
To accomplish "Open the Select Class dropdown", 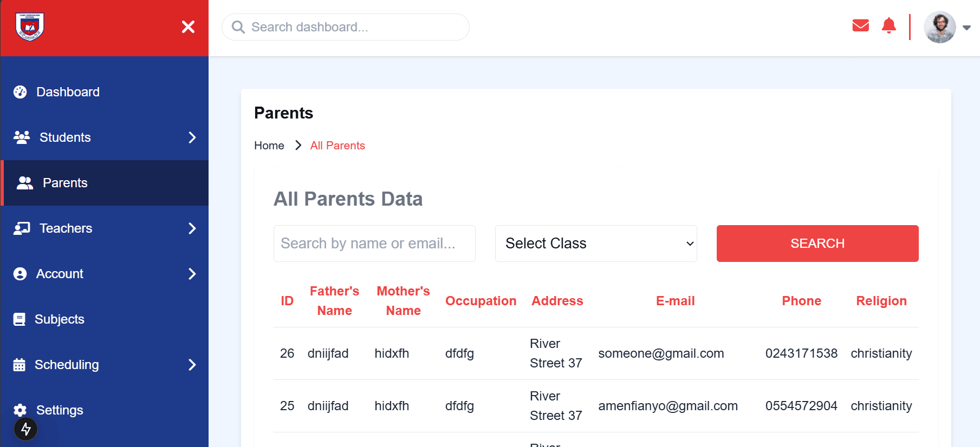I will (x=596, y=244).
